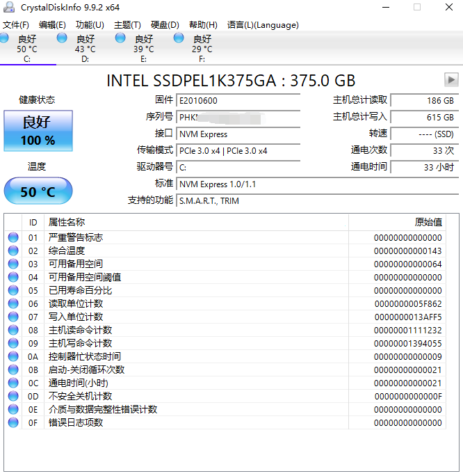Click host total reads value 186 GB
The width and height of the screenshot is (463, 476).
(x=425, y=100)
